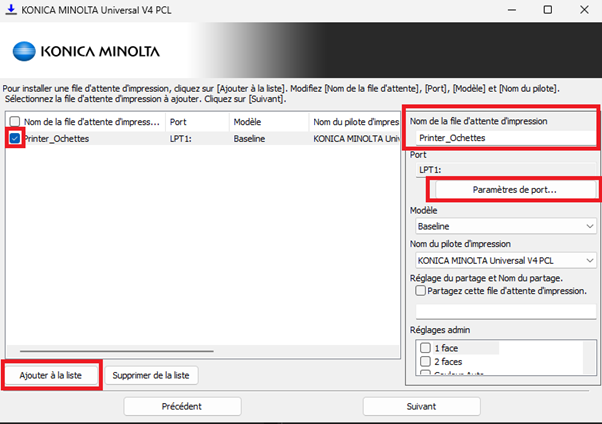The width and height of the screenshot is (602, 424).
Task: Go to the next step with Suivant
Action: tap(421, 407)
